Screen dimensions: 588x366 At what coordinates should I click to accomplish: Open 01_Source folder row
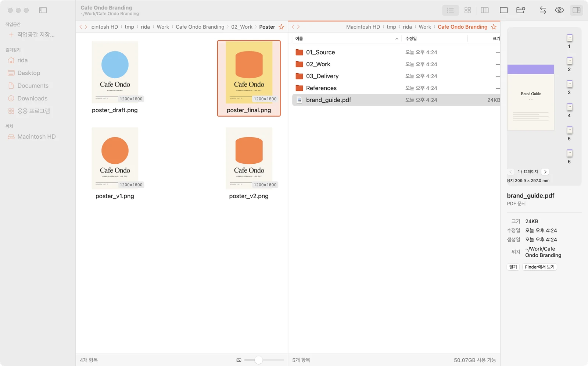396,52
